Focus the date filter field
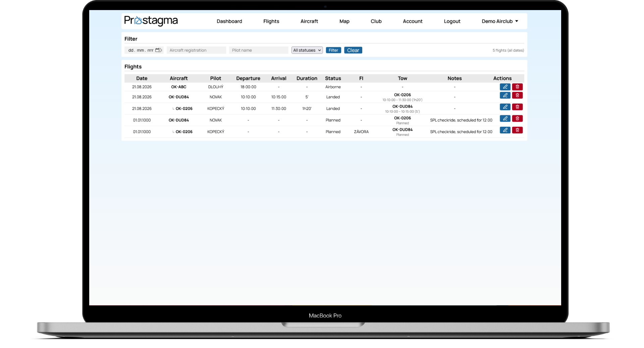The width and height of the screenshot is (644, 348). point(144,50)
